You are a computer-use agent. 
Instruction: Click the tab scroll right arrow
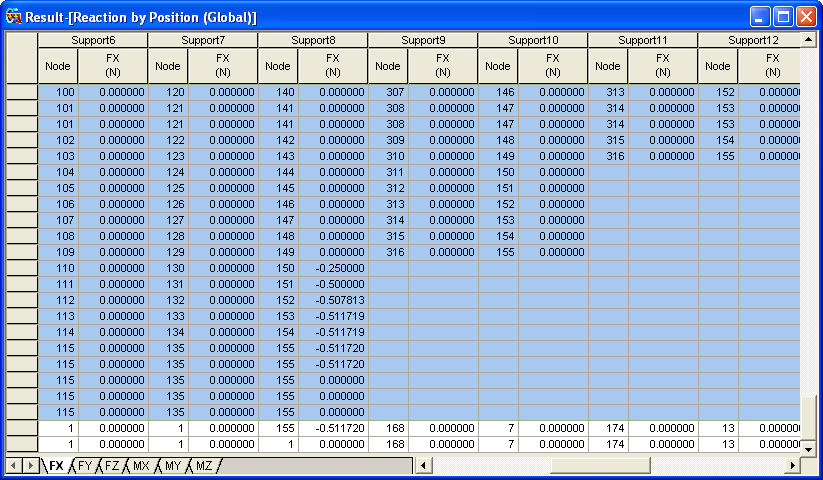click(x=29, y=466)
